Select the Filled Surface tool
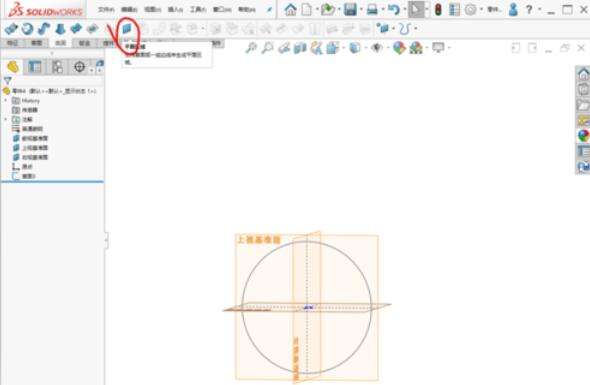The height and width of the screenshot is (385, 590). coord(93,29)
